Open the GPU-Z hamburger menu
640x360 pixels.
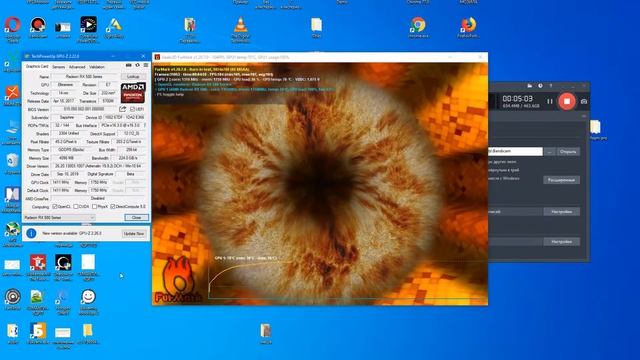146,65
